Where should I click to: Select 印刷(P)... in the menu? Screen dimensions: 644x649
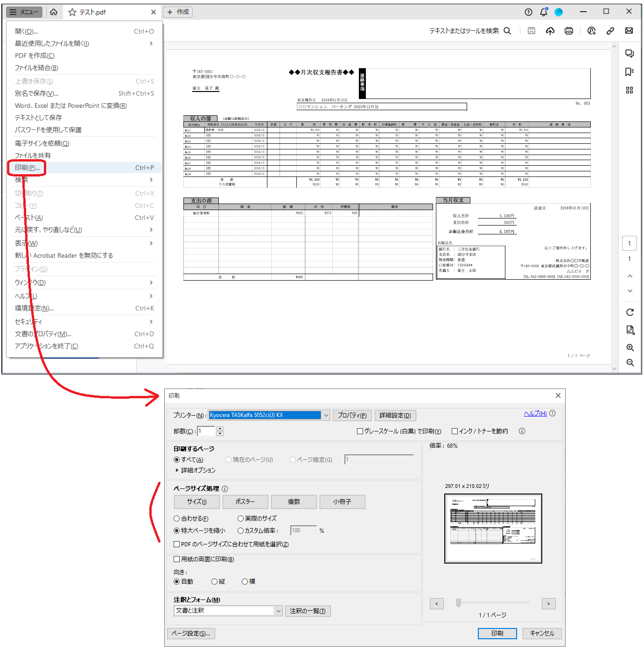pyautogui.click(x=27, y=168)
